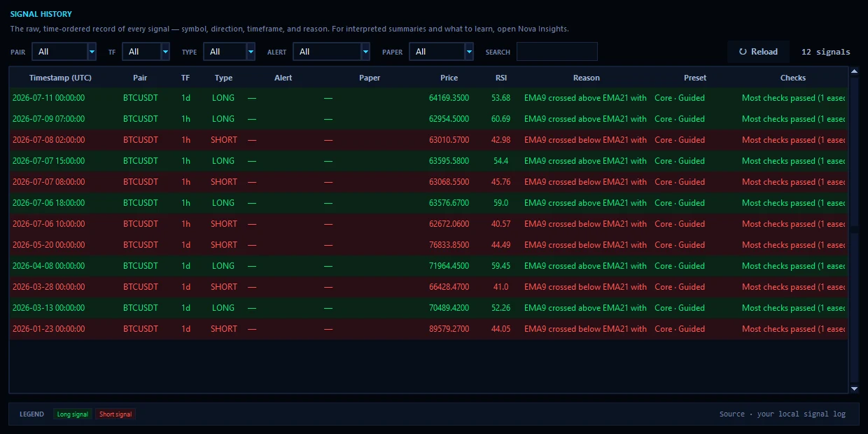Click the RSI value 41.0
Screen dimensions: 868x434
[501, 287]
